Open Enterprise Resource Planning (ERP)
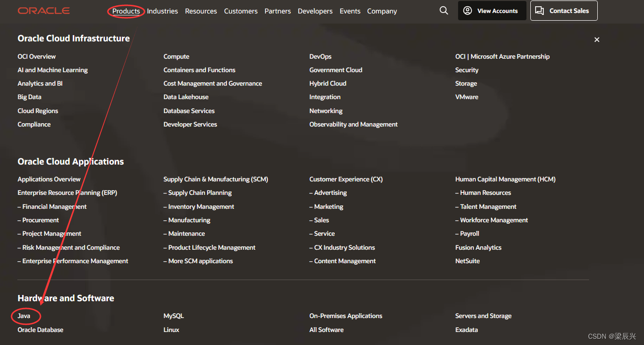Image resolution: width=644 pixels, height=345 pixels. (67, 192)
